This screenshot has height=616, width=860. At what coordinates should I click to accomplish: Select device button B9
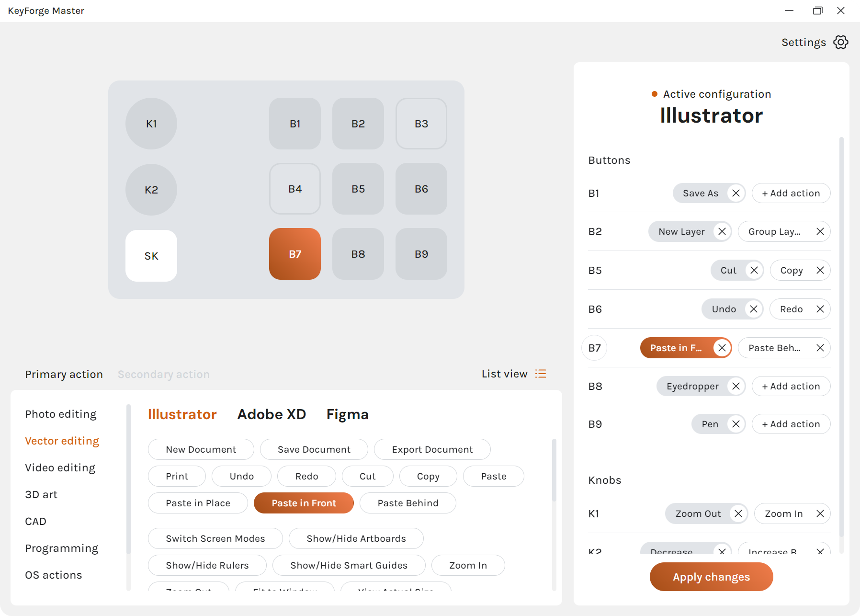coord(421,254)
